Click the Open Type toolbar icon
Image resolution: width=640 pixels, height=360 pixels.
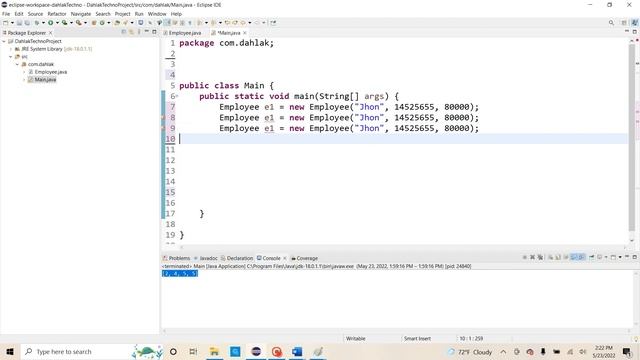pos(117,23)
